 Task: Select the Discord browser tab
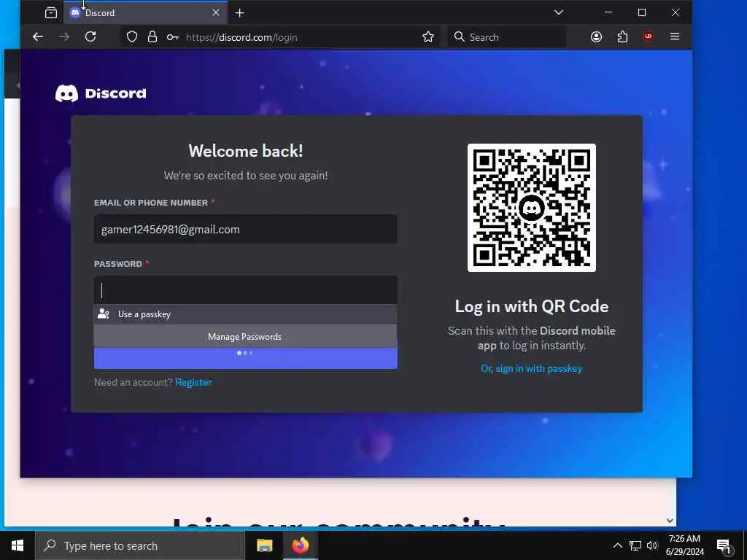point(145,13)
